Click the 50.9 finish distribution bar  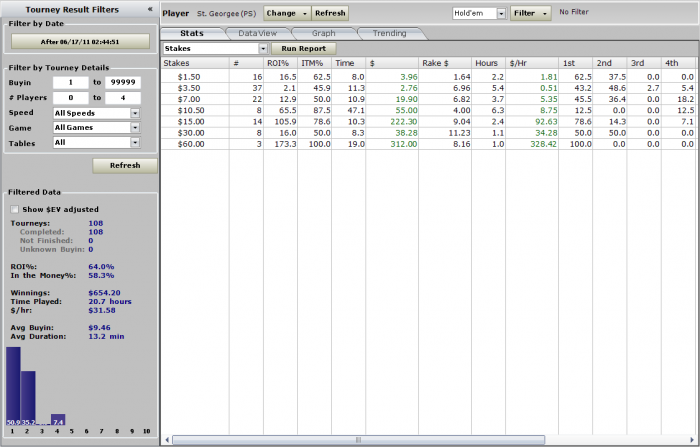[13, 386]
